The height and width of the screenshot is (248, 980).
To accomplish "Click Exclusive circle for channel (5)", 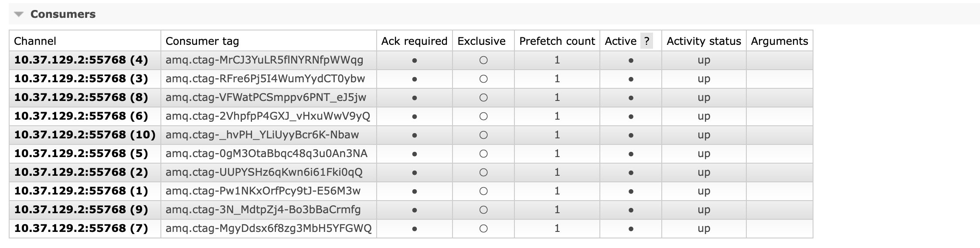I will click(x=483, y=154).
